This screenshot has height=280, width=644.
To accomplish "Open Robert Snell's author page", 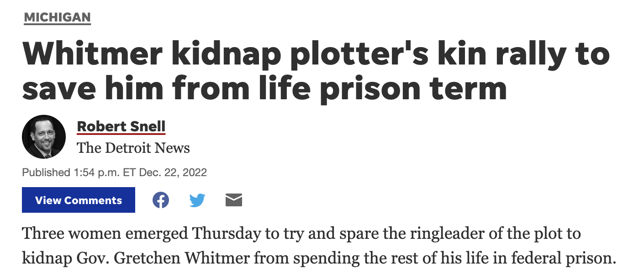I will pos(121,126).
